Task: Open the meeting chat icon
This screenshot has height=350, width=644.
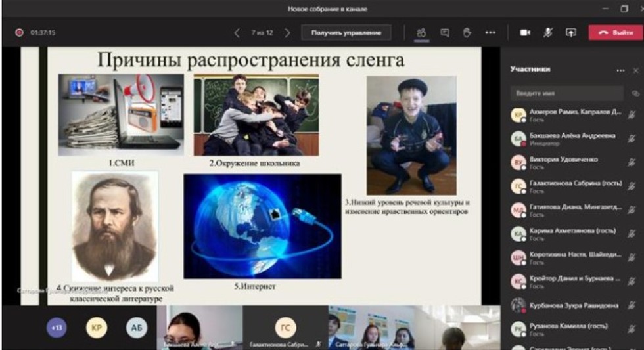Action: click(x=445, y=32)
